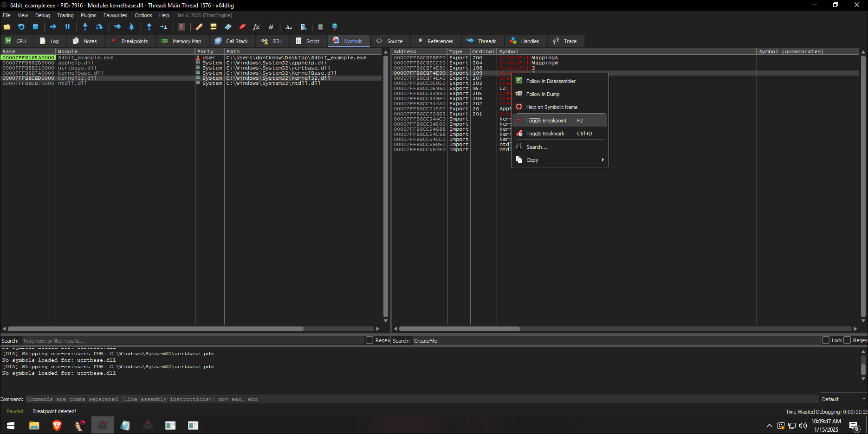Click the globe Check for Updates icon
This screenshot has width=868, height=434.
(x=335, y=27)
